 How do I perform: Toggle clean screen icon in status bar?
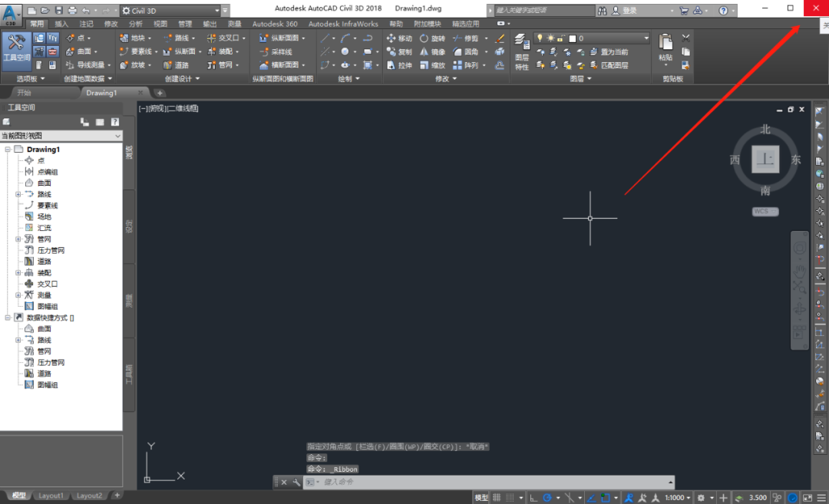[x=808, y=498]
